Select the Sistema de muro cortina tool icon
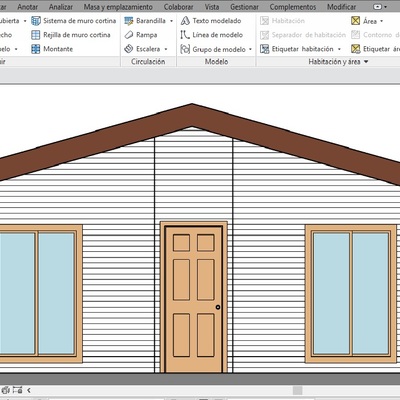 pyautogui.click(x=36, y=21)
